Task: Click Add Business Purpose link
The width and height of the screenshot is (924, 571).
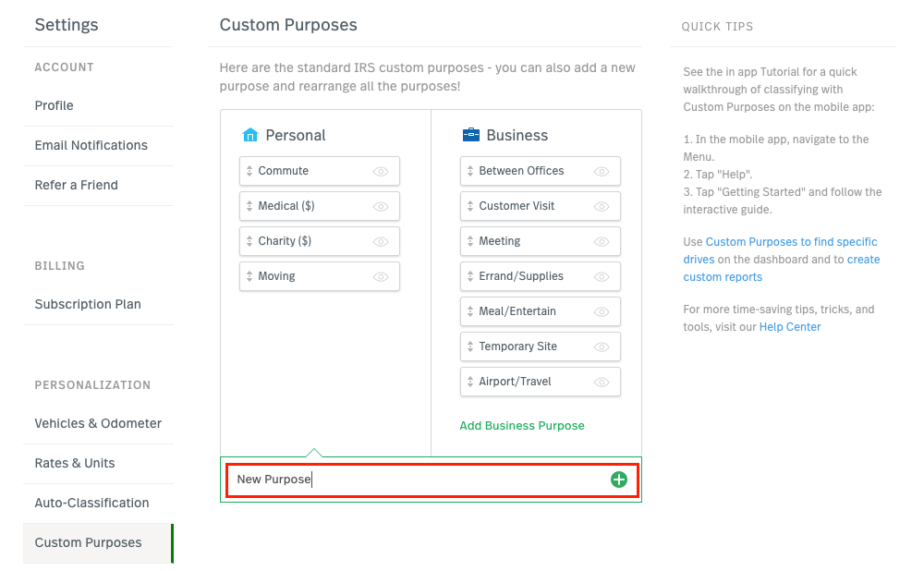Action: tap(521, 426)
